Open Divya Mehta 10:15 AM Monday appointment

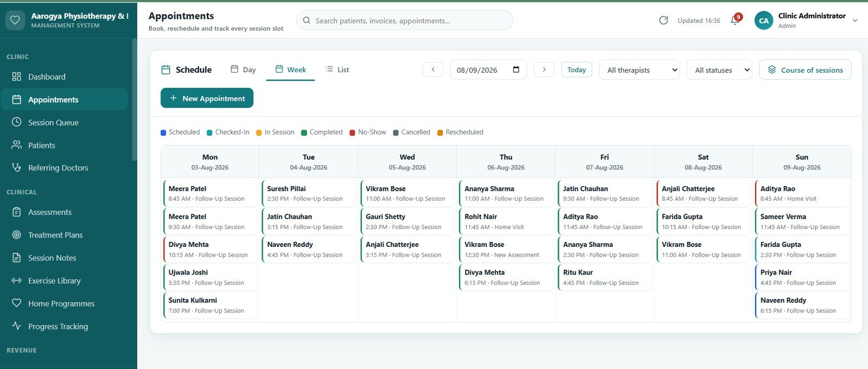pyautogui.click(x=210, y=249)
